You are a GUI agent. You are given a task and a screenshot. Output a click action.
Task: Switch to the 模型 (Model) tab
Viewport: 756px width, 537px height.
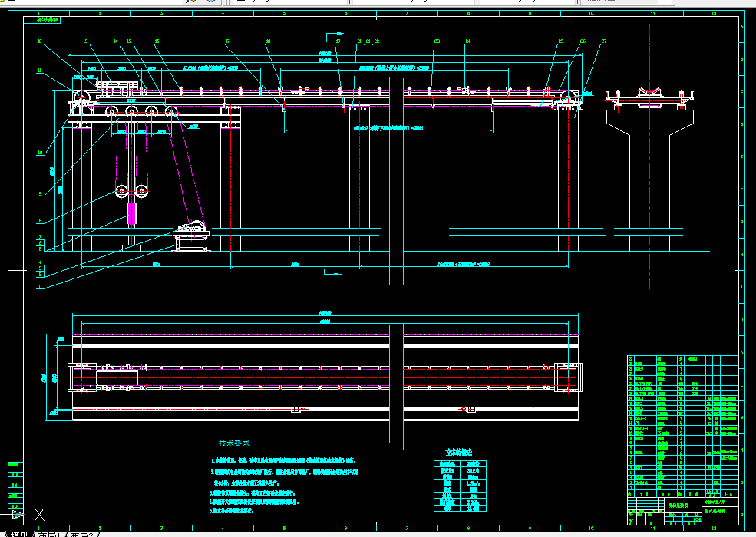21,534
